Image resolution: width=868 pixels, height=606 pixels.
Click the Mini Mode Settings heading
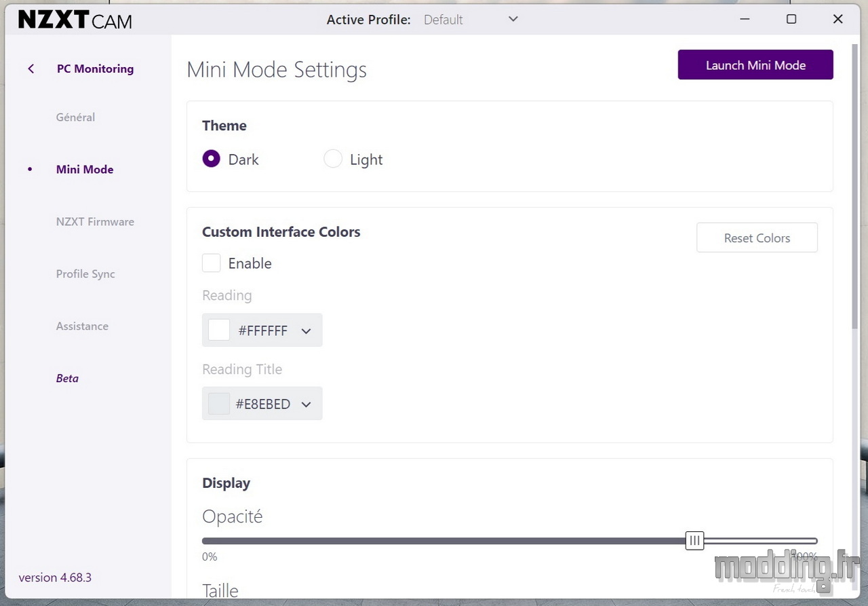[x=277, y=69]
